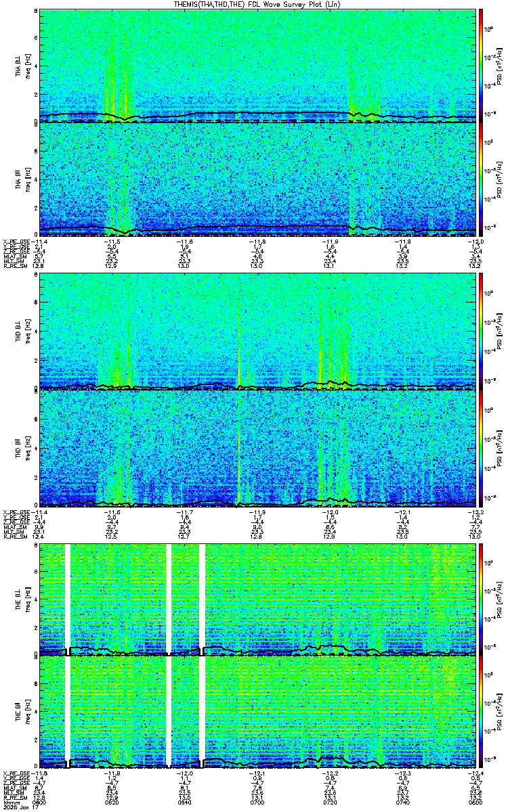Click the "THA B∥" axis label

18,179
